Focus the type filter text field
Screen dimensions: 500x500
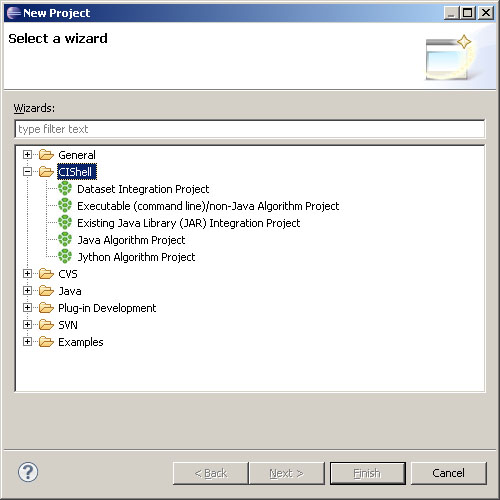[x=250, y=129]
